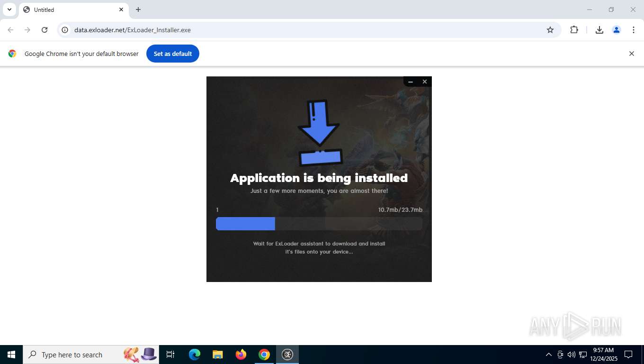Click the blue download arrow graphic
The width and height of the screenshot is (644, 364).
pyautogui.click(x=320, y=133)
